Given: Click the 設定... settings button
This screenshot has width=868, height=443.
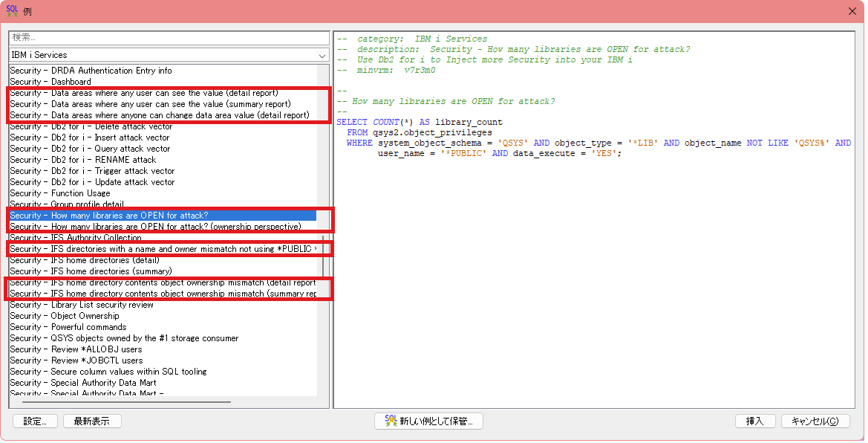Looking at the screenshot, I should pyautogui.click(x=35, y=421).
